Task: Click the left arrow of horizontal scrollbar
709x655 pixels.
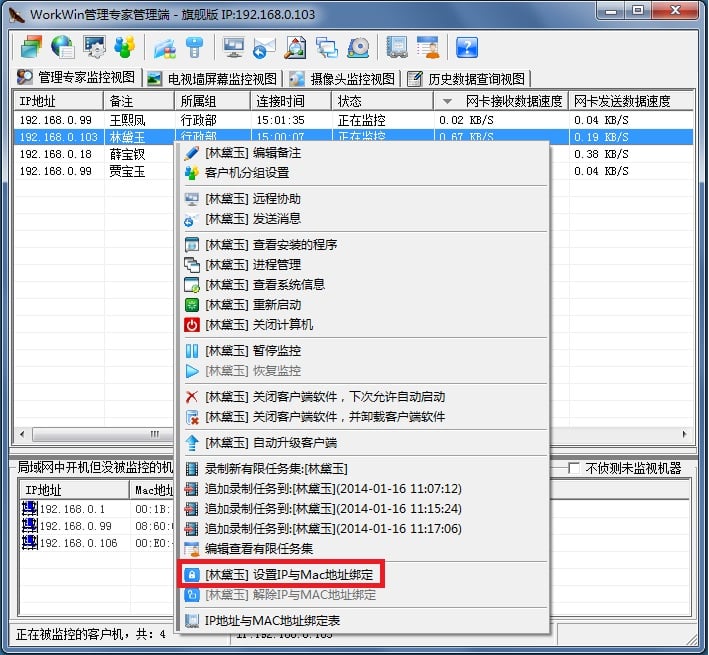Action: point(22,434)
